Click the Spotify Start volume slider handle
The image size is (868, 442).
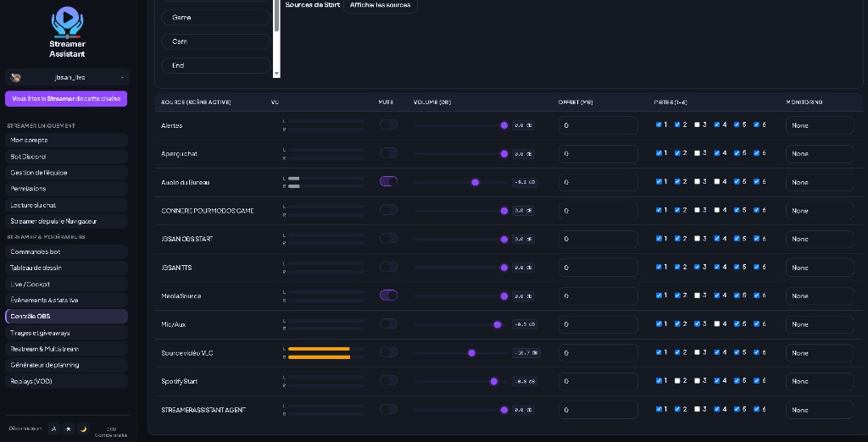[494, 382]
